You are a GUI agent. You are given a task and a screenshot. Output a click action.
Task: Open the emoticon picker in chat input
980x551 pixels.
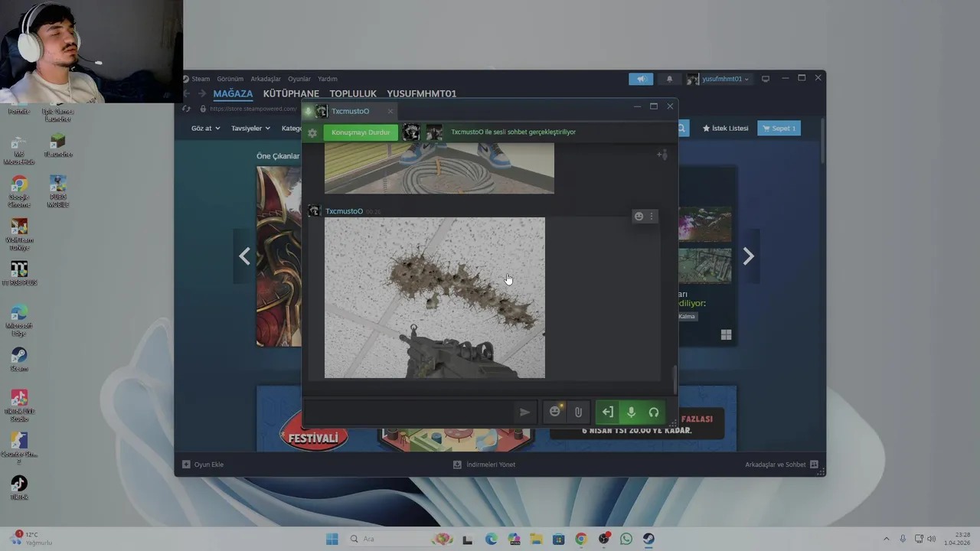tap(555, 412)
